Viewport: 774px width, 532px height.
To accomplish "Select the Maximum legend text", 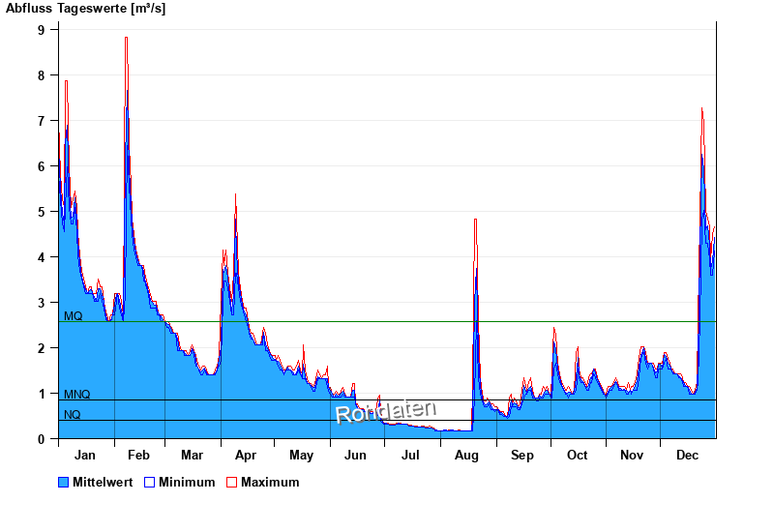I will click(270, 483).
